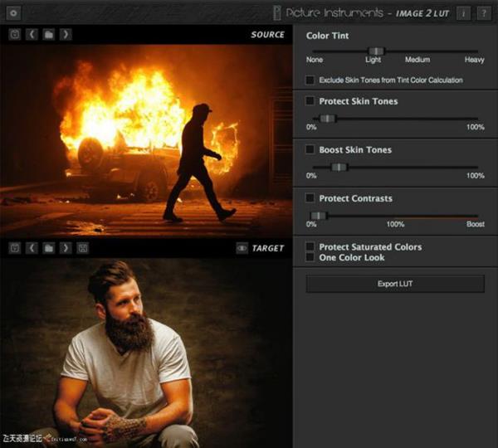Image resolution: width=498 pixels, height=448 pixels.
Task: Tick the Boost Skin Tones checkbox
Action: (310, 150)
